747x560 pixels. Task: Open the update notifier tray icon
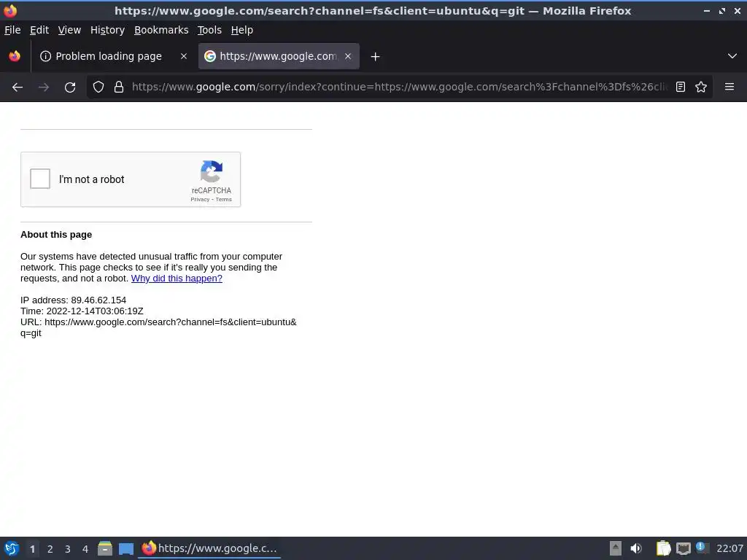(x=701, y=548)
